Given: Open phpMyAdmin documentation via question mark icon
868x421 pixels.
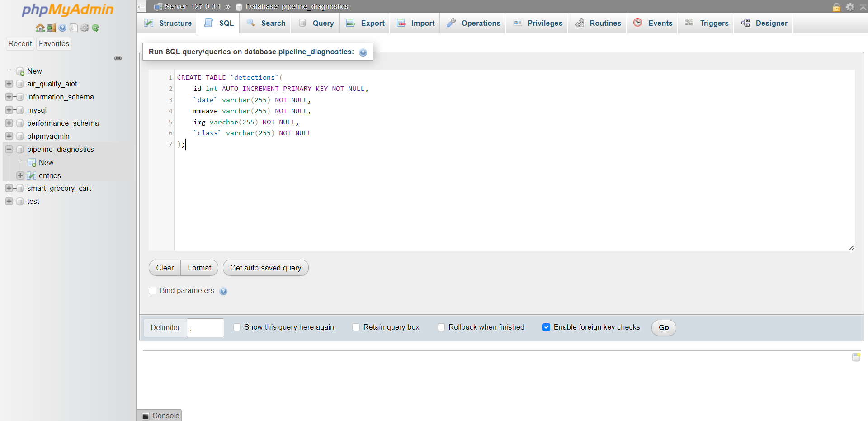Looking at the screenshot, I should (61, 28).
